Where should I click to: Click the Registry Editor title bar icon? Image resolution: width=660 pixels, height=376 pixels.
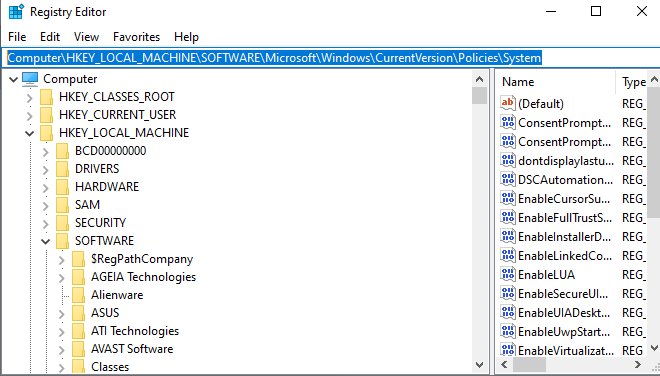16,12
